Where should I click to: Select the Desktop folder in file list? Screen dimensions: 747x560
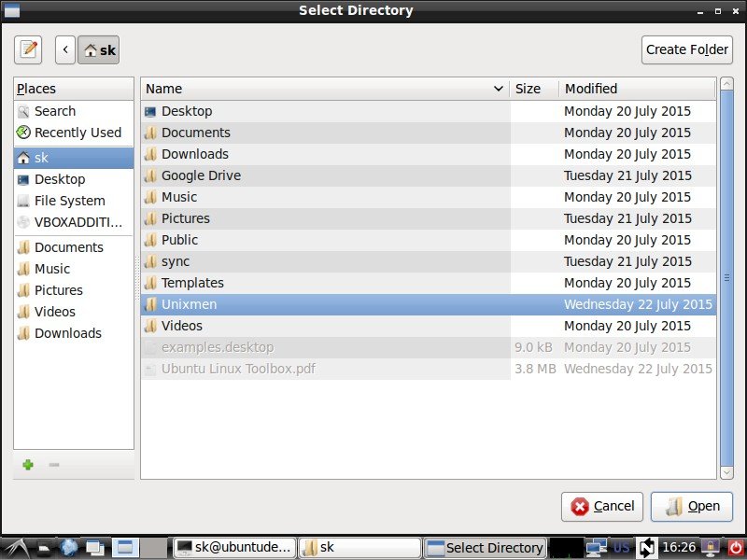point(429,111)
